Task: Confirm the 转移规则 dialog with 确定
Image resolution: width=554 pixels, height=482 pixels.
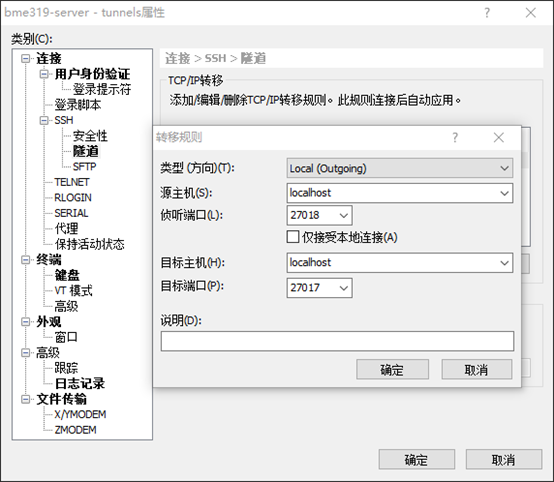Action: coord(393,370)
